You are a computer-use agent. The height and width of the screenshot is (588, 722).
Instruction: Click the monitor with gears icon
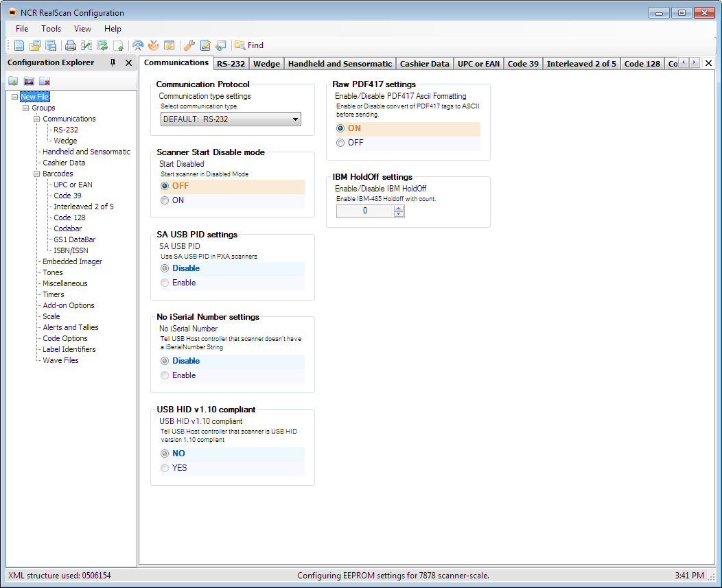pos(221,45)
